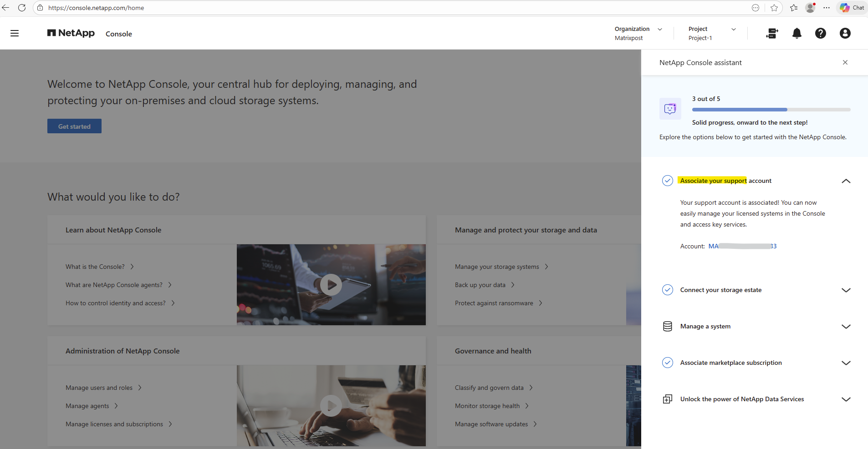The width and height of the screenshot is (868, 449).
Task: Click the NetApp Data Services icon
Action: [x=668, y=399]
